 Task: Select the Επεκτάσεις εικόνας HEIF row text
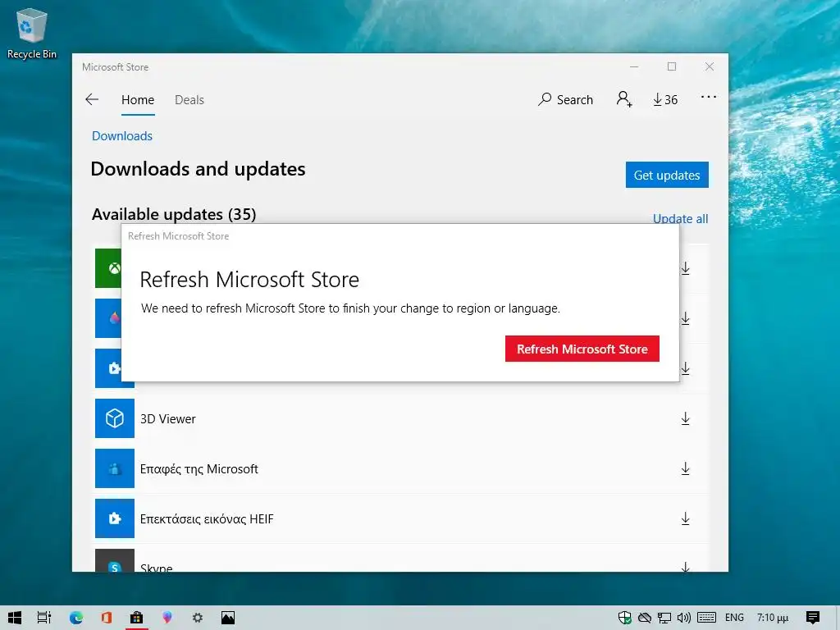207,519
